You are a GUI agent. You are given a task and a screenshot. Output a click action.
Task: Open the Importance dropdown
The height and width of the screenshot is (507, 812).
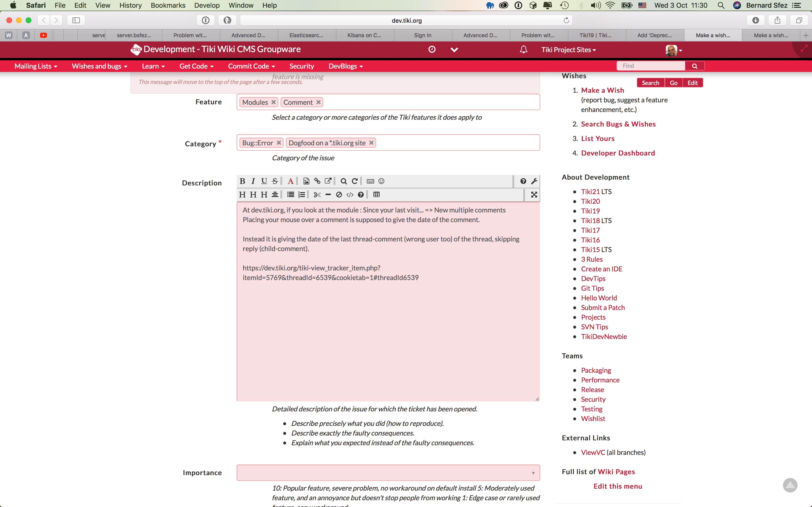[388, 472]
